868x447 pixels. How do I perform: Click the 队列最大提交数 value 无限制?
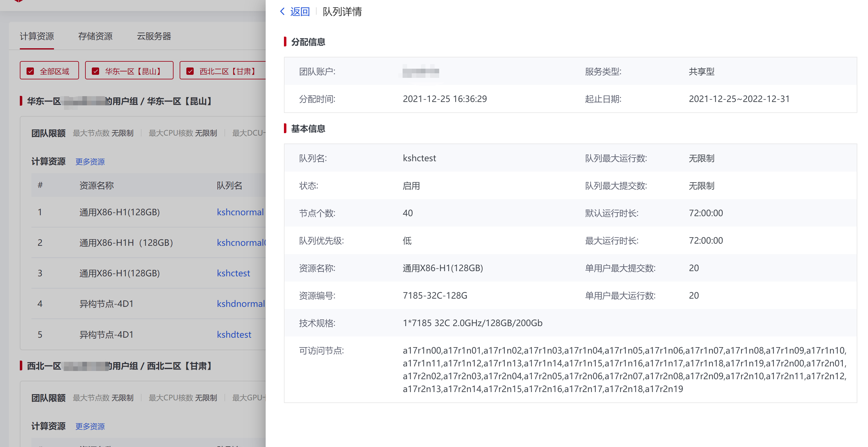coord(701,186)
